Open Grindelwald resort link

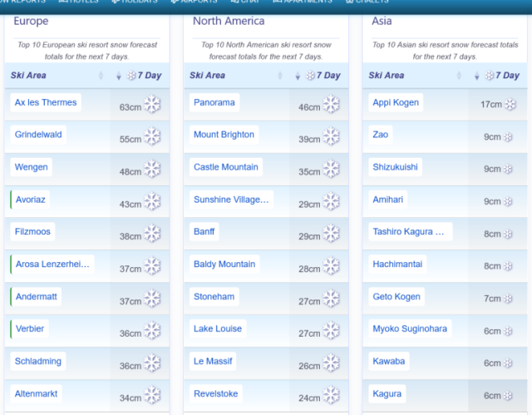38,135
